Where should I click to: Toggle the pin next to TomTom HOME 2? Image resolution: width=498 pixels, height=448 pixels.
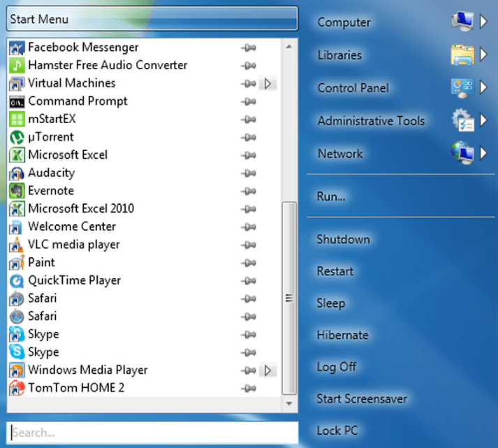click(x=249, y=388)
